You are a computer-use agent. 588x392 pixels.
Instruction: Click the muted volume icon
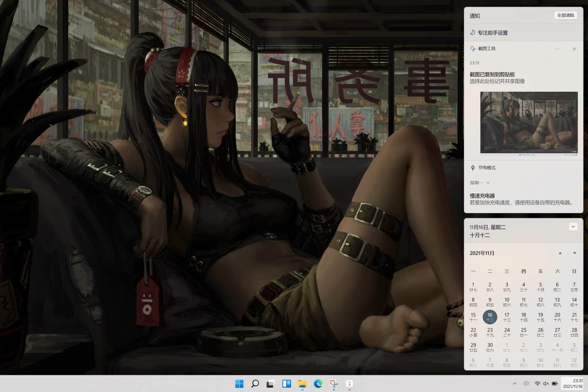pos(546,383)
